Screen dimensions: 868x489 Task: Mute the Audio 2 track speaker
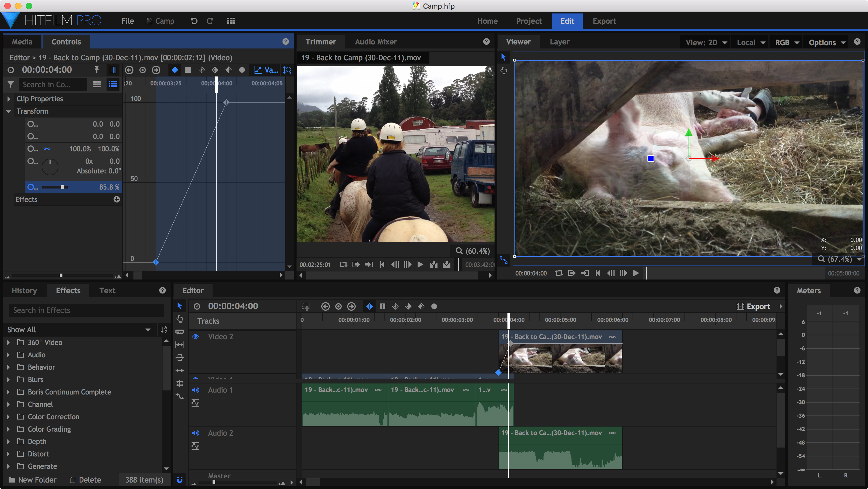point(195,433)
